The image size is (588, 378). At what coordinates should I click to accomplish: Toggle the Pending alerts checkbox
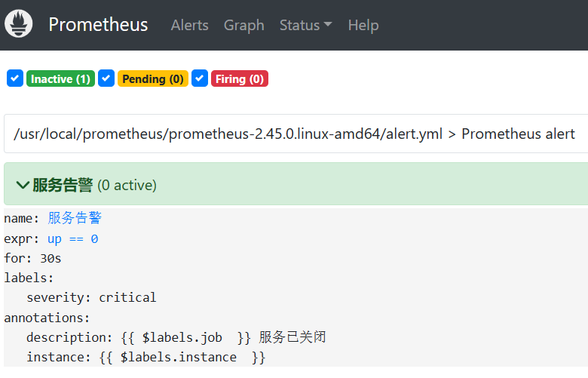(106, 78)
